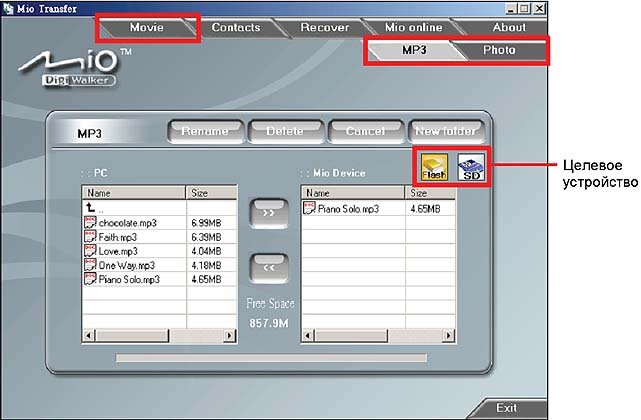
Task: Select Piano Solo.mp3 name in Mio Device list
Action: tap(348, 209)
